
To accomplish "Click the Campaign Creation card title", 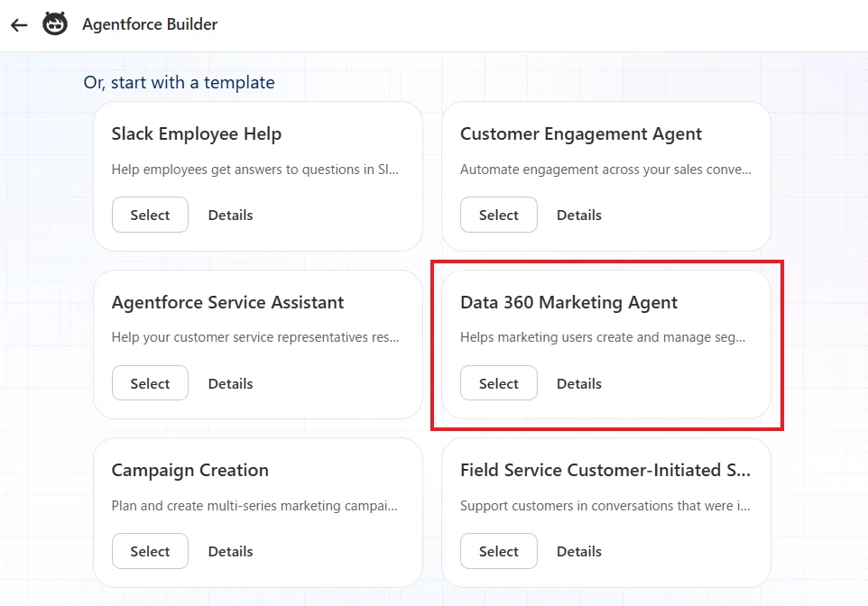I will [189, 471].
